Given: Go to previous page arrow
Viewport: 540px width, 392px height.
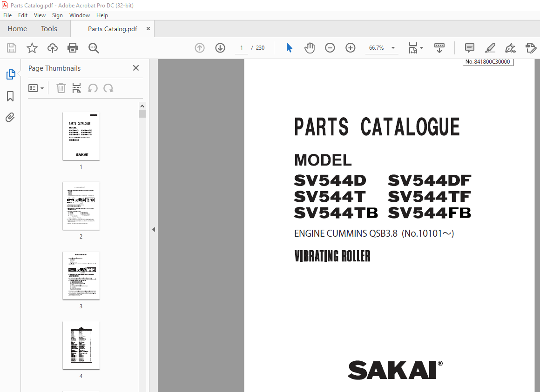Looking at the screenshot, I should point(200,48).
